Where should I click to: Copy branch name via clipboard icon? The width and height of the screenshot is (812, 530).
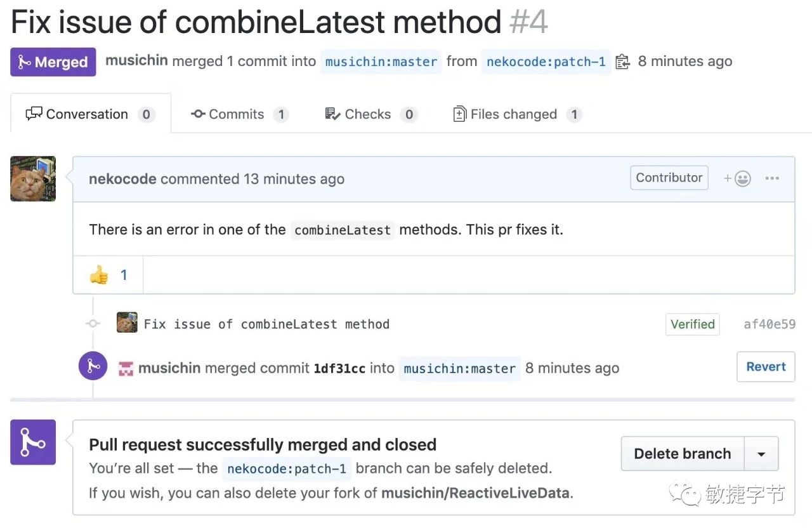click(x=623, y=62)
